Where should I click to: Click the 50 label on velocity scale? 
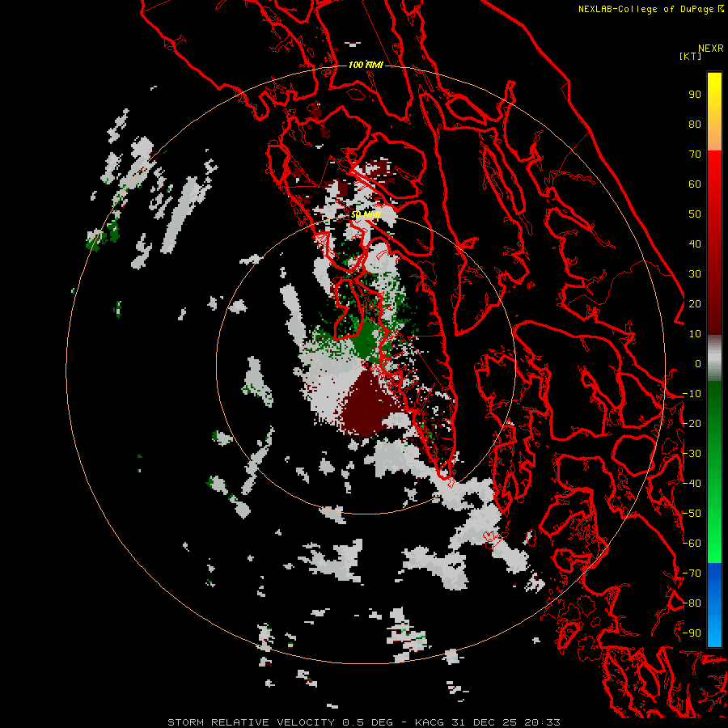(x=695, y=214)
